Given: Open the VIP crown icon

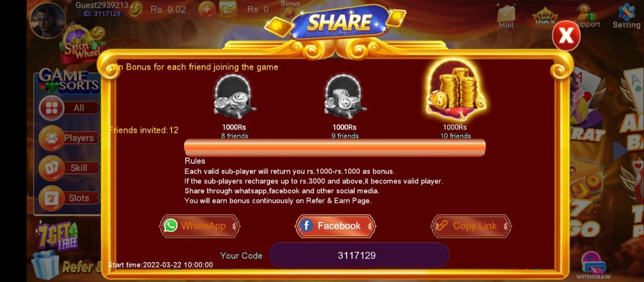Looking at the screenshot, I should 544,17.
